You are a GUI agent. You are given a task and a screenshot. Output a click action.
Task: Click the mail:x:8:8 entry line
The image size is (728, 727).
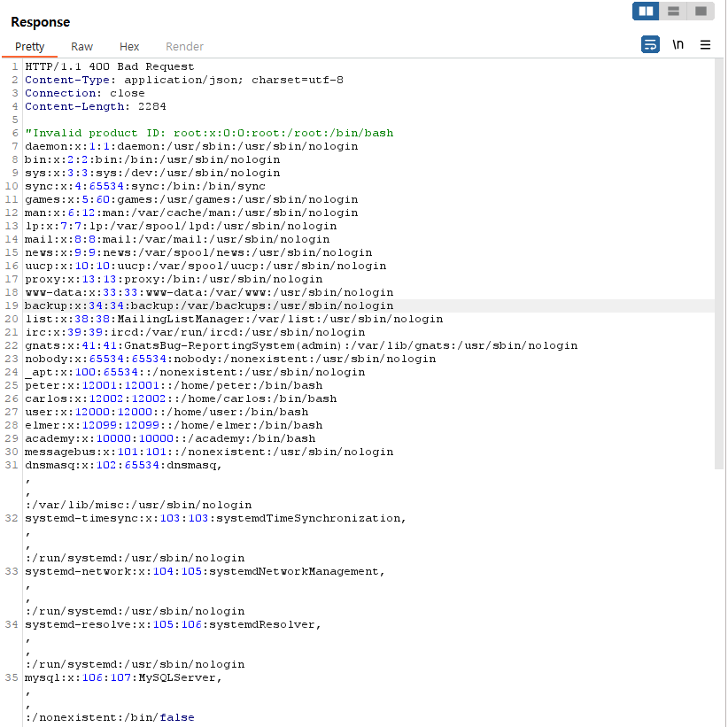point(177,240)
